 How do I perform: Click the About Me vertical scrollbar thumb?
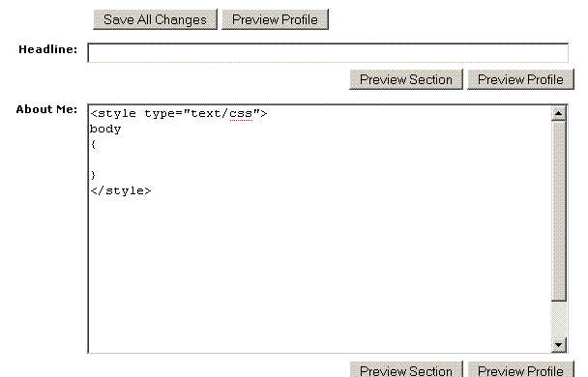click(559, 211)
